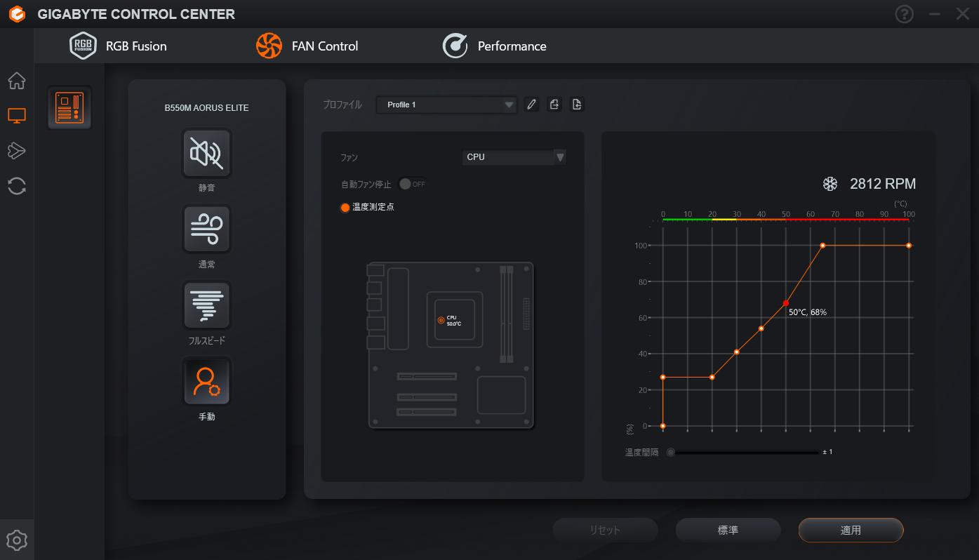
Task: Switch to Performance tab
Action: click(494, 46)
